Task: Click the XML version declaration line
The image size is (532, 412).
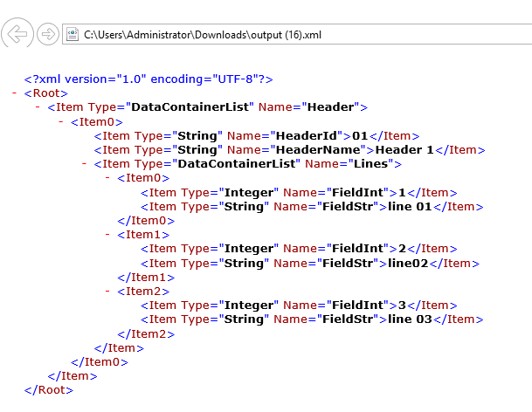Action: coord(149,79)
